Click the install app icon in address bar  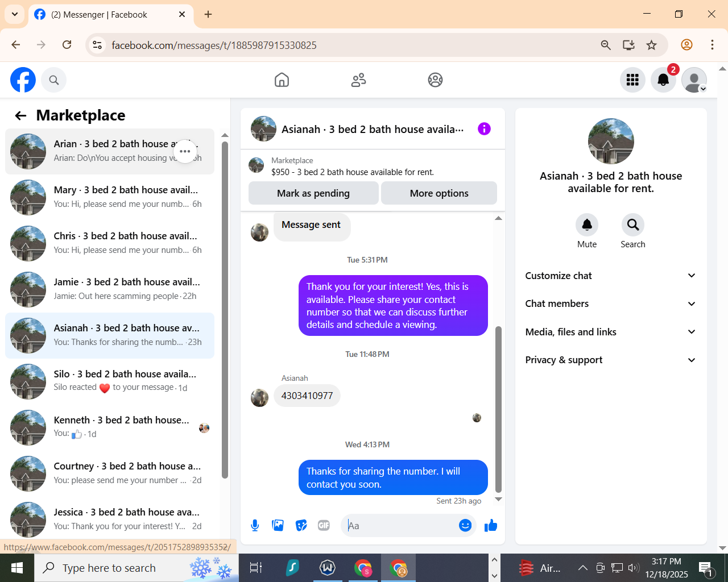click(x=628, y=45)
